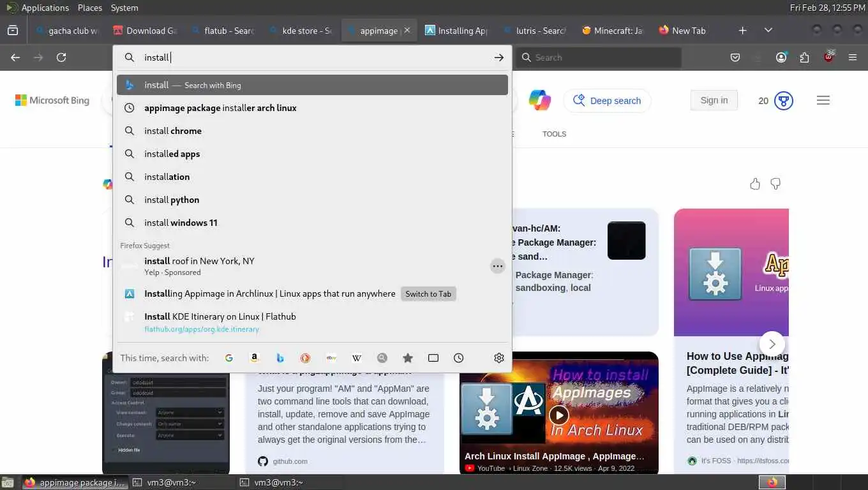Switch to the lutris search tab

click(x=534, y=30)
